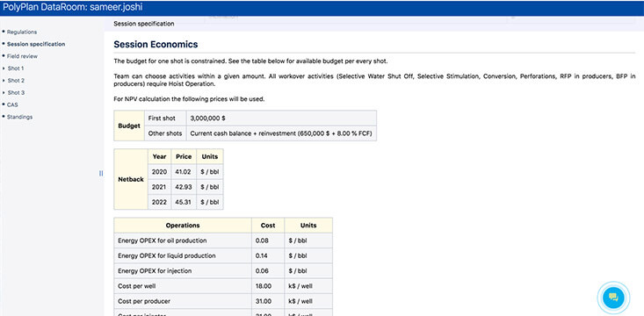Select the First shot budget cell
Screen dimensions: 644x316
click(x=165, y=118)
